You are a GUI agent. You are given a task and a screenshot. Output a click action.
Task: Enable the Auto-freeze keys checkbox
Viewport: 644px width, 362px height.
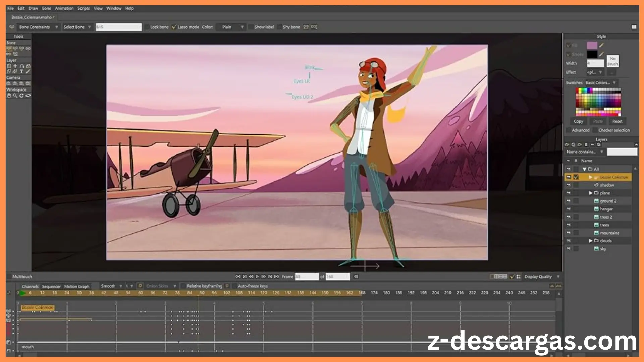(x=234, y=286)
